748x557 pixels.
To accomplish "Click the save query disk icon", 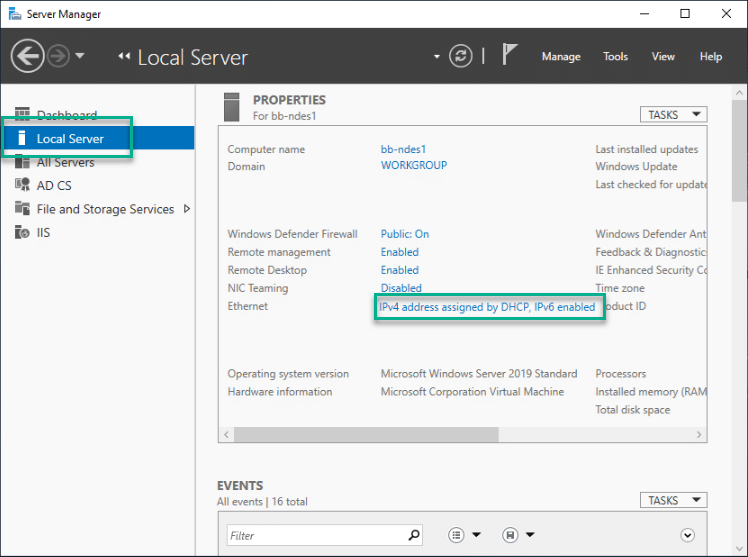I will coord(510,535).
